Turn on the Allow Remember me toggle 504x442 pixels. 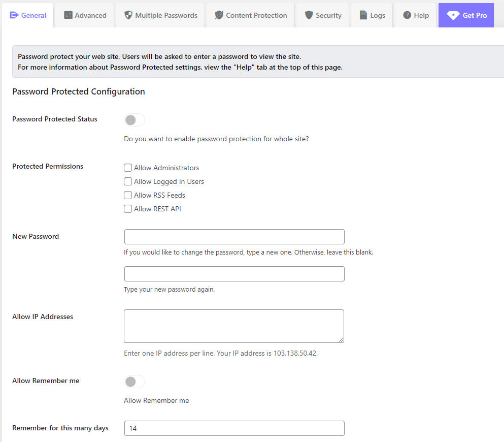click(135, 382)
